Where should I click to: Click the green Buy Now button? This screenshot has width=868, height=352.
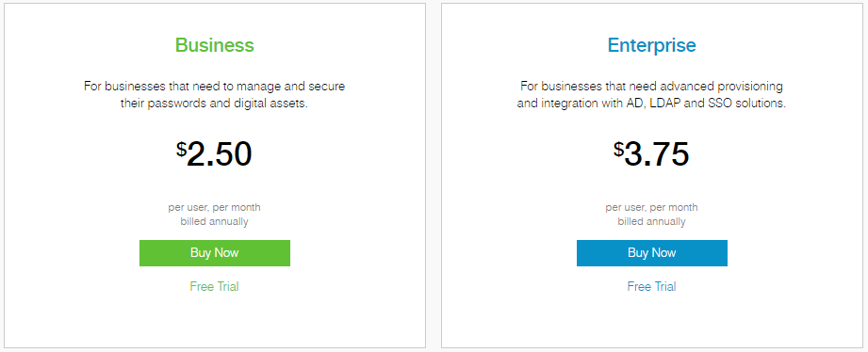215,253
